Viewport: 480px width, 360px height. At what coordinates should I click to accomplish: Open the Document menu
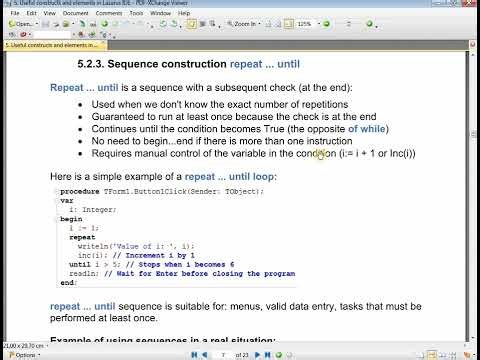click(x=76, y=13)
